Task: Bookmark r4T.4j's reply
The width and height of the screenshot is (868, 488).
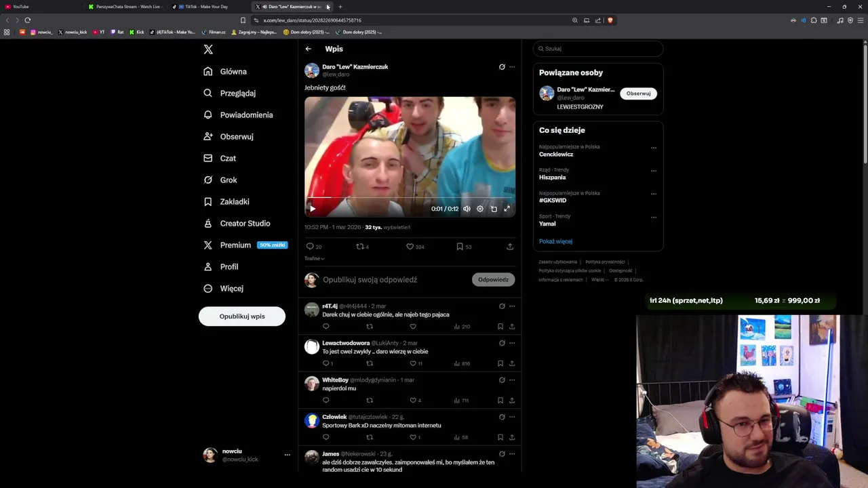Action: (x=500, y=327)
